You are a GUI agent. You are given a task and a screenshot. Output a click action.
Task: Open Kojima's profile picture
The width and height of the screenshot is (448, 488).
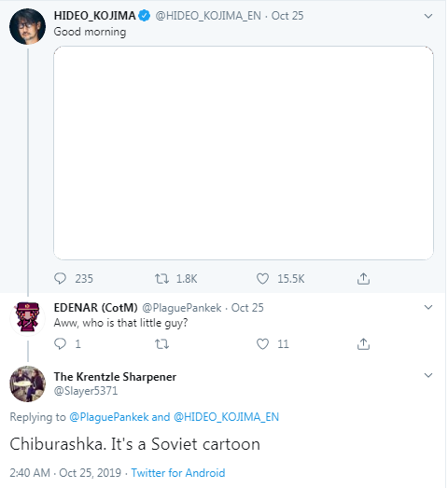coord(27,26)
